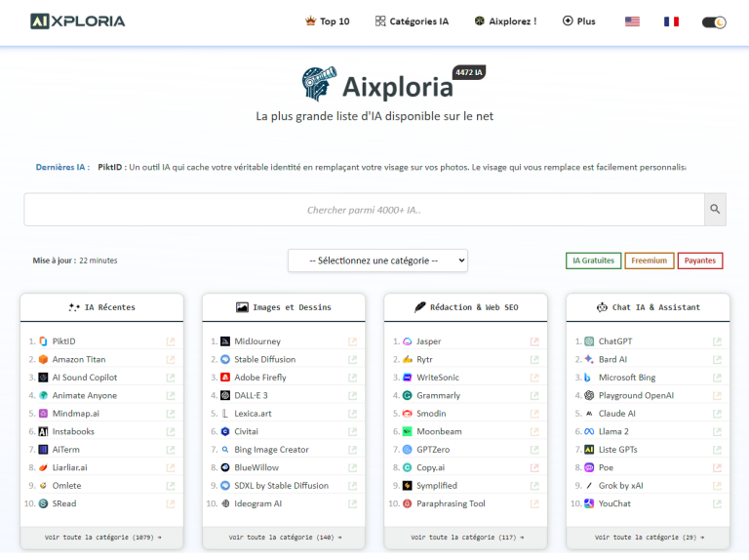Click the external link icon next to Omlete

click(171, 486)
